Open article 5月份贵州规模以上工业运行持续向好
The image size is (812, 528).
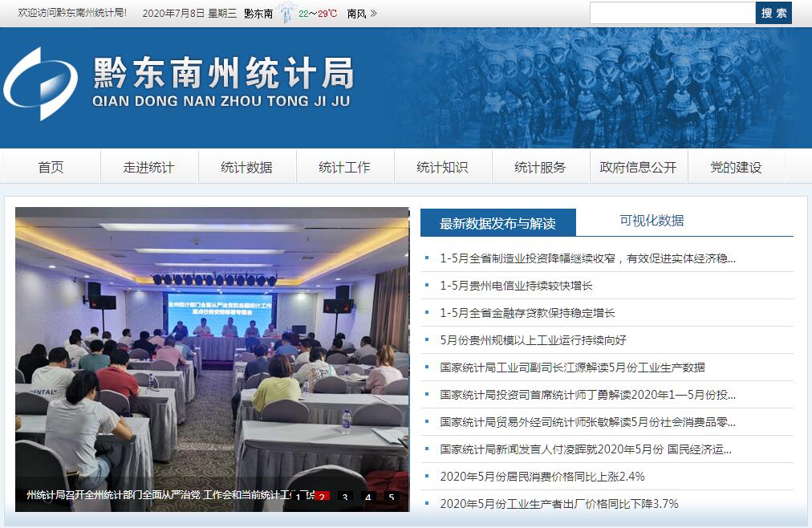(533, 340)
